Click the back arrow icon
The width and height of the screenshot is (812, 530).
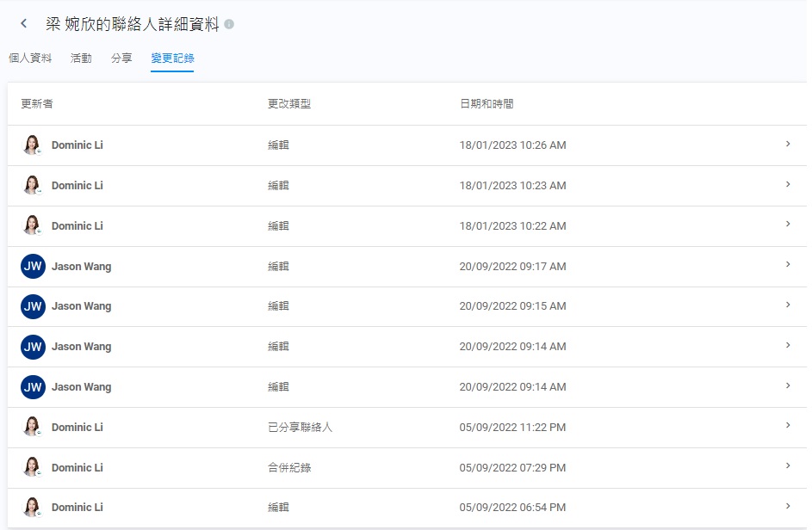(23, 24)
